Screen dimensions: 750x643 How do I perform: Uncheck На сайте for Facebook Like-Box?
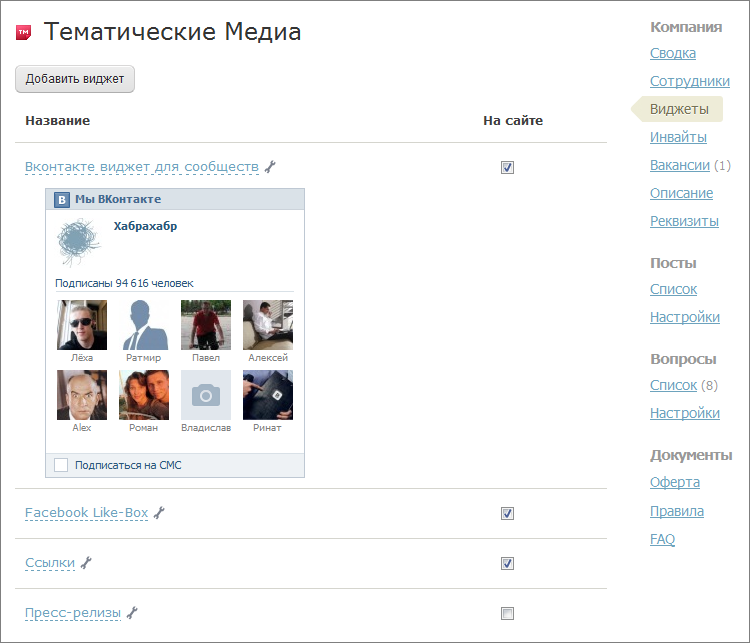tap(507, 513)
